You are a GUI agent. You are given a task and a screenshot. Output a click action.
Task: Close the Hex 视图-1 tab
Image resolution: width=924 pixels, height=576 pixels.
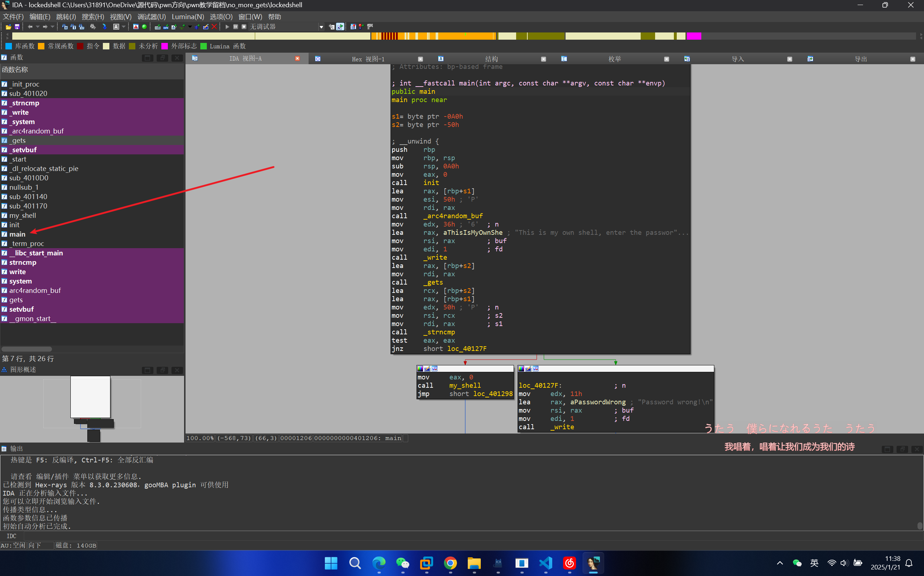click(420, 59)
